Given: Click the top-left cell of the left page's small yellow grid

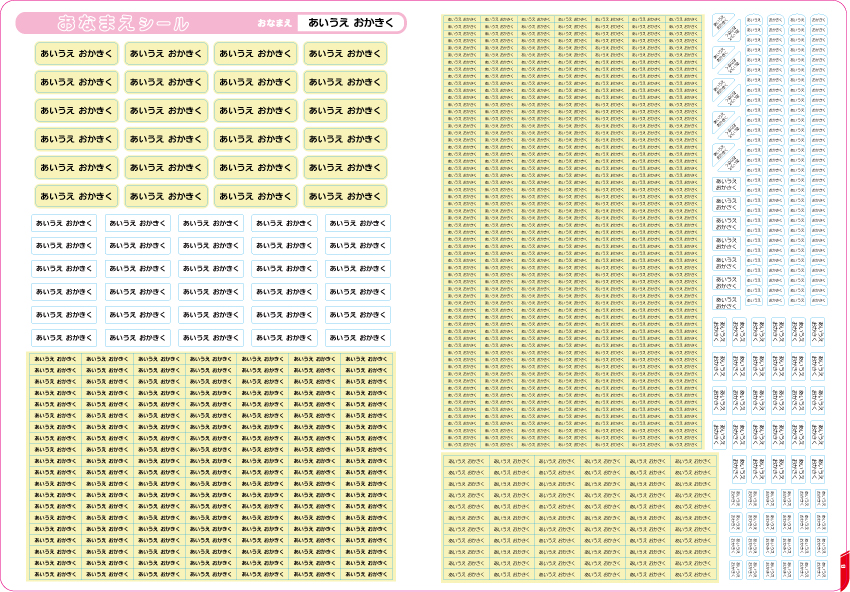Looking at the screenshot, I should [x=55, y=359].
